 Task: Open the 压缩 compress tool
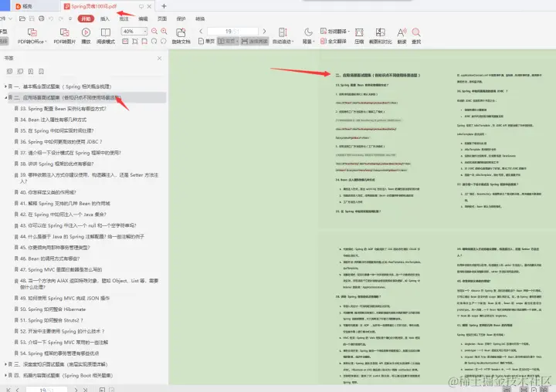pyautogui.click(x=359, y=36)
